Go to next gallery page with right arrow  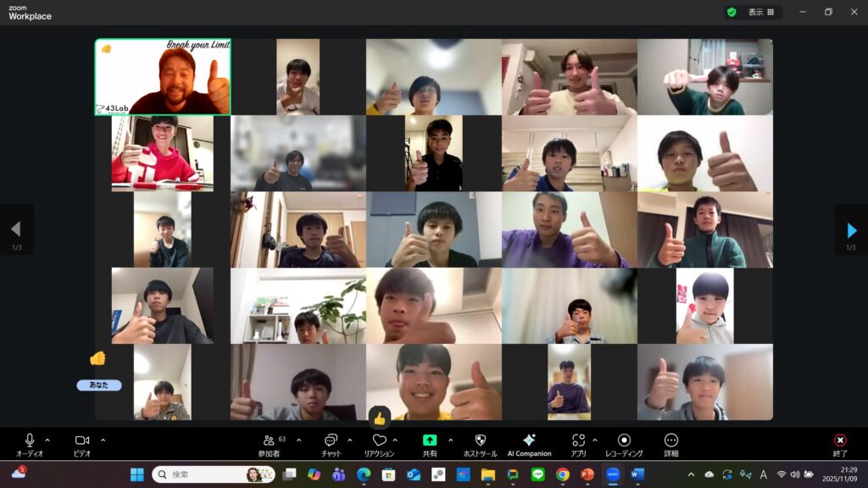[851, 230]
